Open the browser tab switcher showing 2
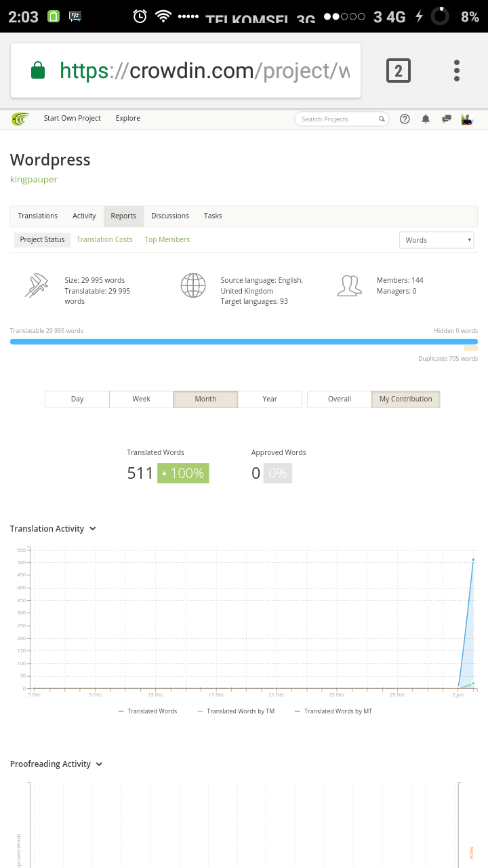The width and height of the screenshot is (488, 868). [399, 71]
